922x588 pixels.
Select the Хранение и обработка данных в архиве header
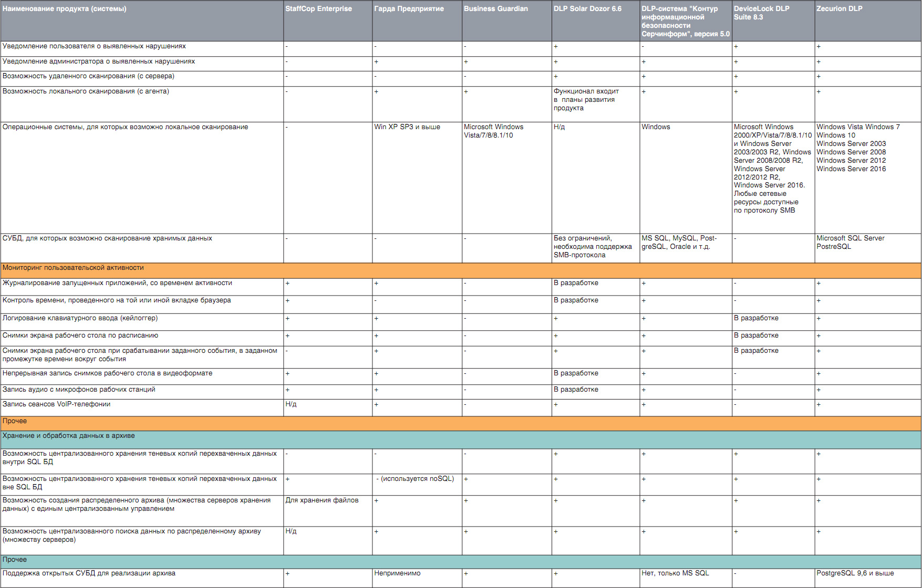point(461,439)
